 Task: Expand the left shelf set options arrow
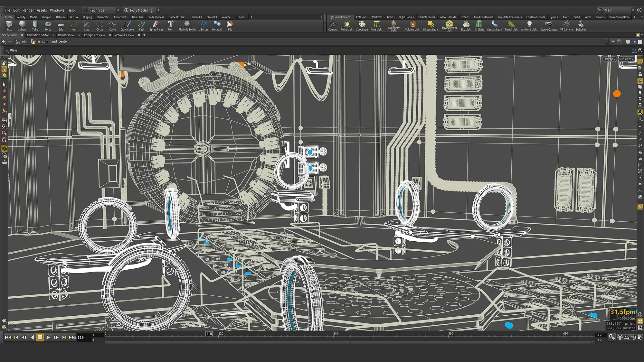pos(321,17)
